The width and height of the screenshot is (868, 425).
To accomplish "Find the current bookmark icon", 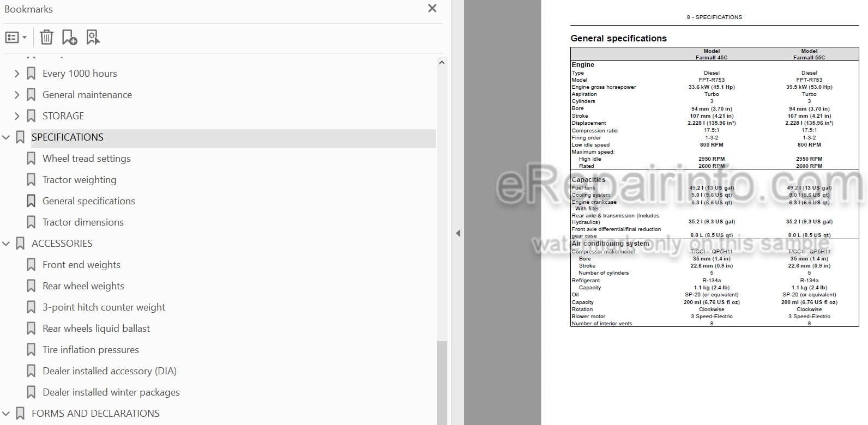I will (93, 38).
